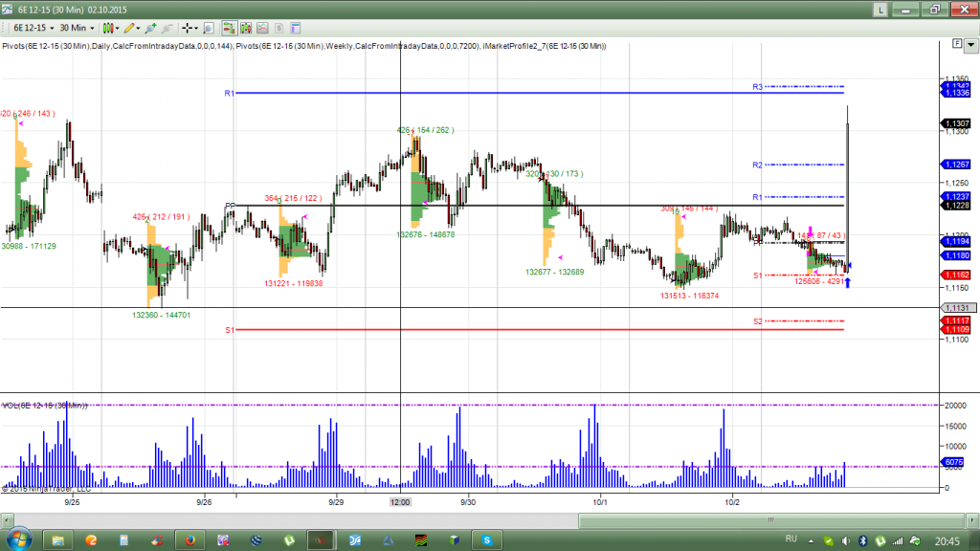This screenshot has width=980, height=551.
Task: Click the 1.1307 current price marker
Action: [x=956, y=124]
